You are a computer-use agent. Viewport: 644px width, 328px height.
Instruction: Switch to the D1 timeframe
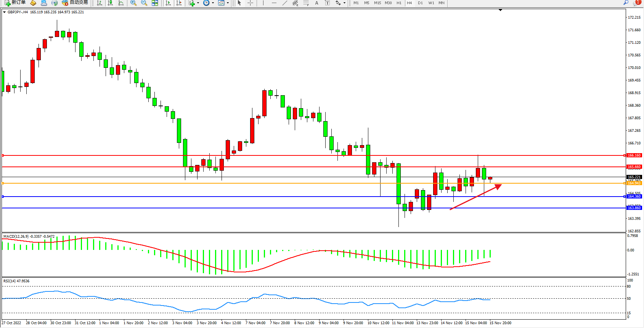420,3
